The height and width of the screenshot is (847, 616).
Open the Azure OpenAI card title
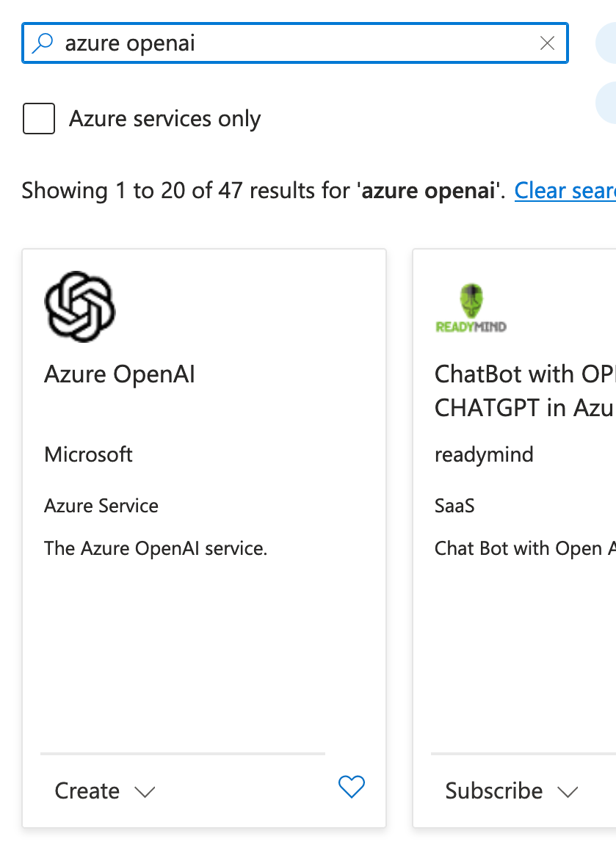pos(120,374)
